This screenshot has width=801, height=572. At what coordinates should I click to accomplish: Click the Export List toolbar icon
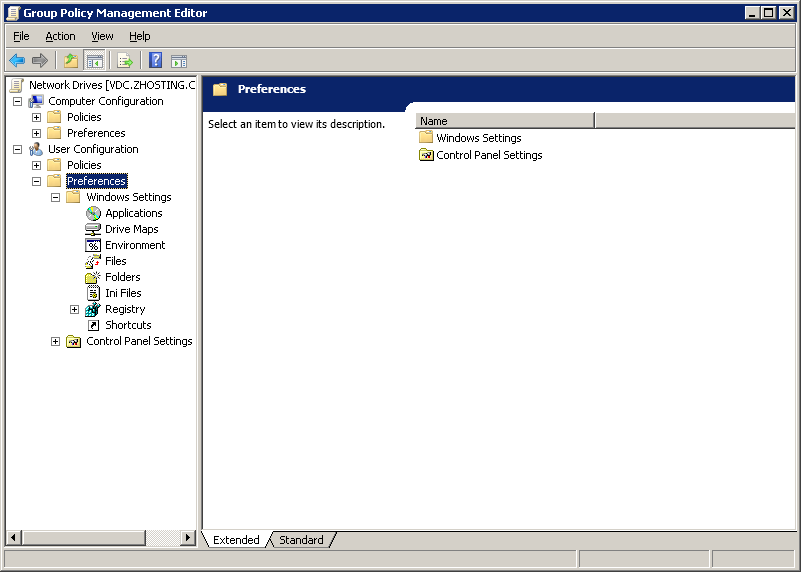coord(125,61)
